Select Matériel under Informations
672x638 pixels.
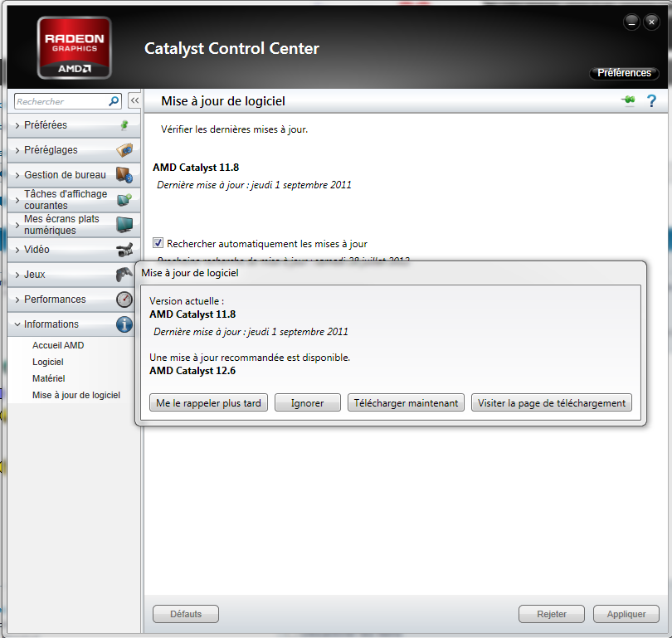pyautogui.click(x=48, y=378)
